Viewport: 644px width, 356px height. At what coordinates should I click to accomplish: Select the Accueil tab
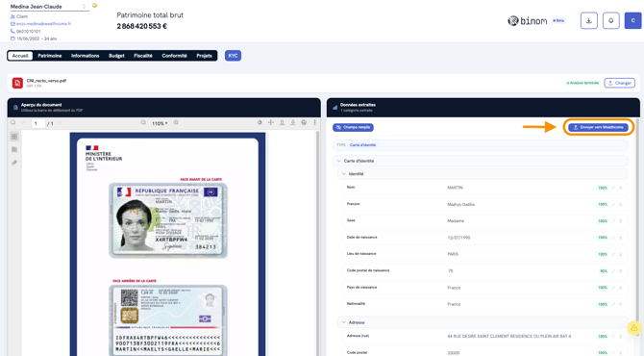pos(20,56)
